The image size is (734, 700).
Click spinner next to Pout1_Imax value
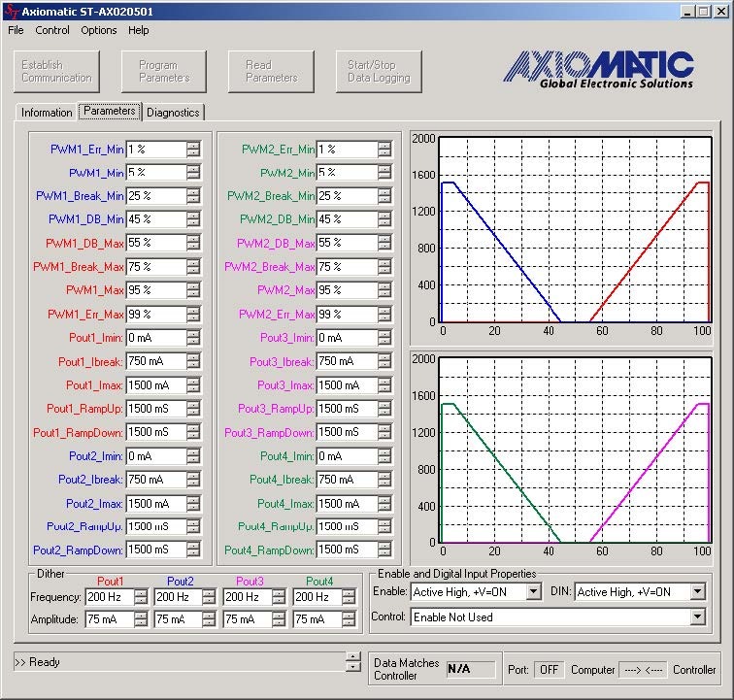[x=193, y=385]
